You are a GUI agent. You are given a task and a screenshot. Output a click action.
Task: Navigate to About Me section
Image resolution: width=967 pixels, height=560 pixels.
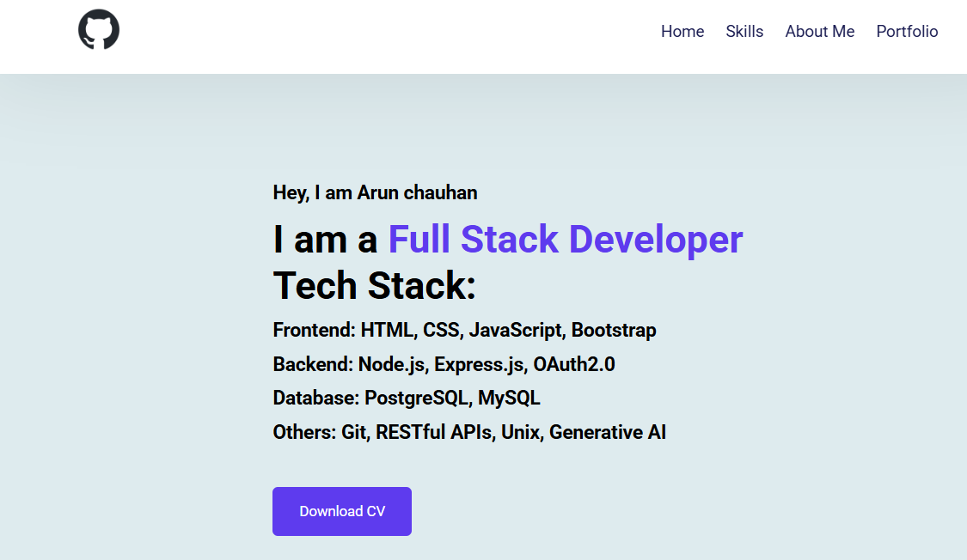pyautogui.click(x=820, y=32)
